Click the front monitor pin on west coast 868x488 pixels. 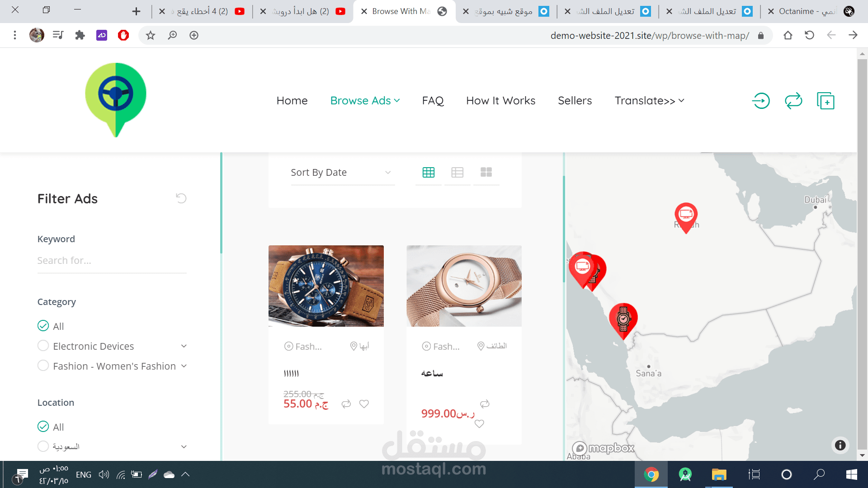pyautogui.click(x=582, y=269)
